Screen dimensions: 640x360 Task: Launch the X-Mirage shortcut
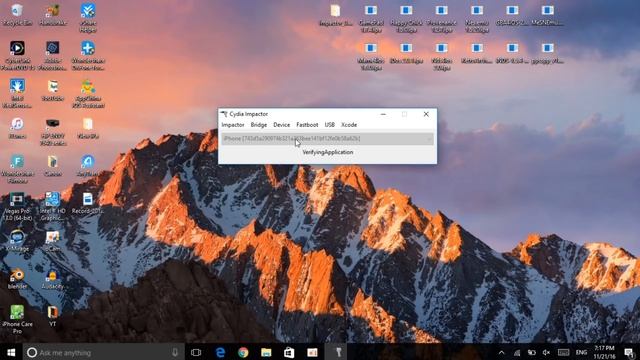click(17, 241)
